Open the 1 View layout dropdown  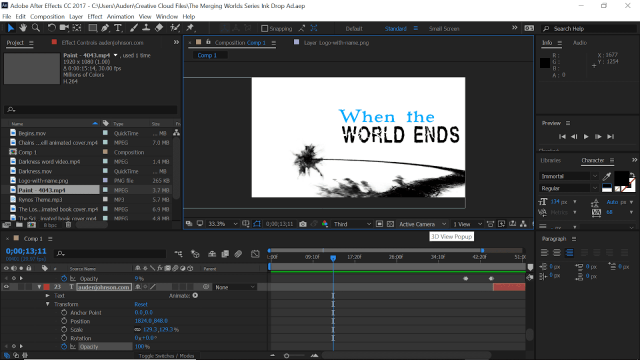pos(467,224)
